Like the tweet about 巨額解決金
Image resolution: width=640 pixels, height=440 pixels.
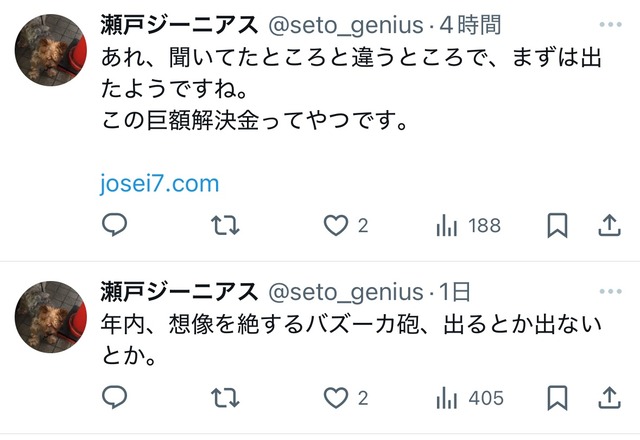pyautogui.click(x=336, y=226)
